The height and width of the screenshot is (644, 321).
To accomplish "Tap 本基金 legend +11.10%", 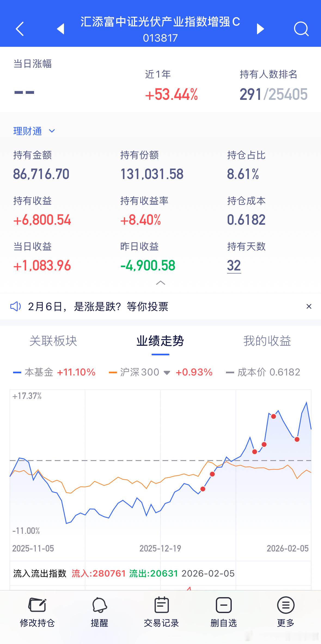I will 54,372.
